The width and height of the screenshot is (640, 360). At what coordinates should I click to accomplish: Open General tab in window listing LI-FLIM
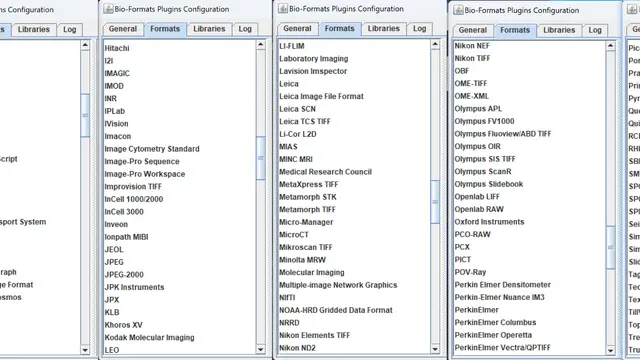pyautogui.click(x=297, y=29)
